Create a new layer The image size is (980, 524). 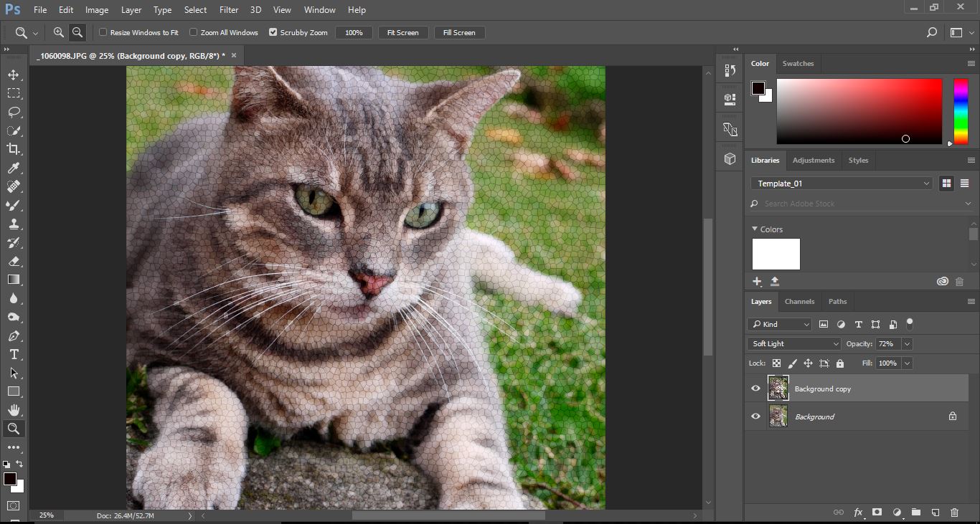[936, 513]
